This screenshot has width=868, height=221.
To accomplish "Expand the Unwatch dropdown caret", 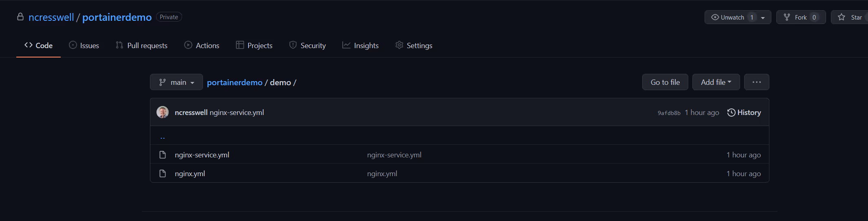I will click(x=763, y=18).
